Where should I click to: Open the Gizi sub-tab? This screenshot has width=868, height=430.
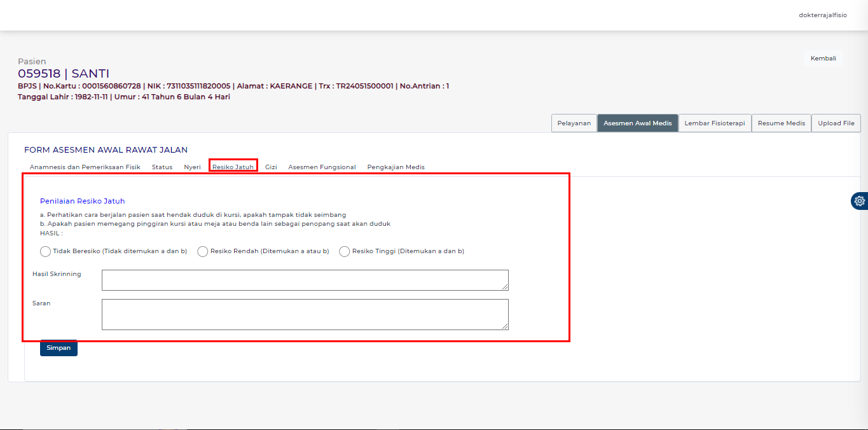(271, 167)
